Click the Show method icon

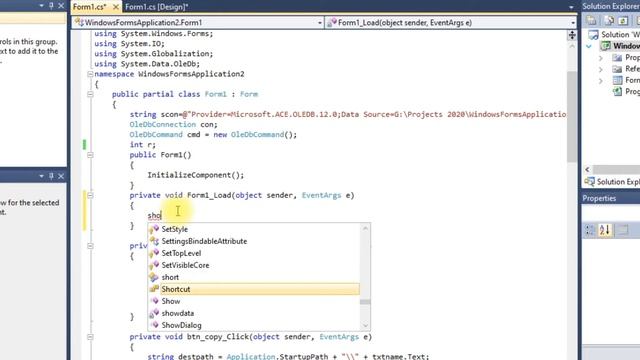coord(154,301)
